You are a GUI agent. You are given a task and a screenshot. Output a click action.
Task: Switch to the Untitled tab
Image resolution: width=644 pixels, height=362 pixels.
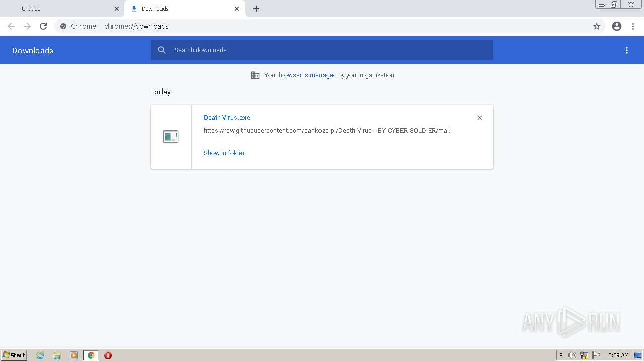tap(61, 9)
